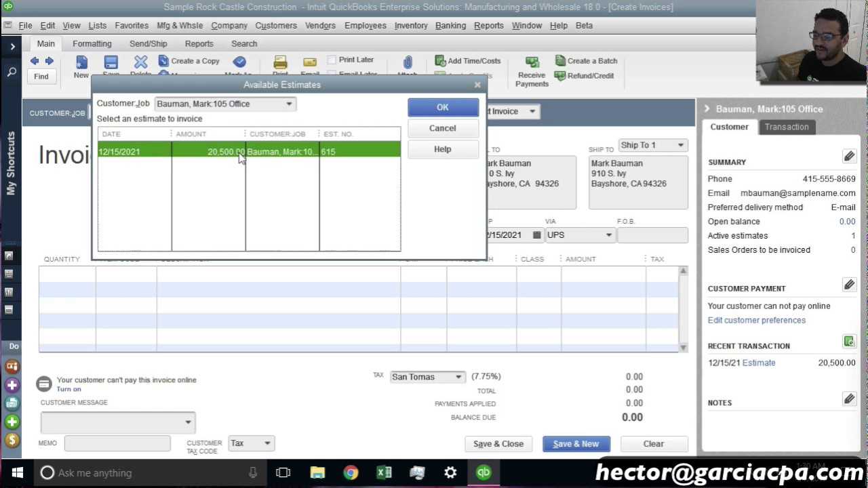This screenshot has height=488, width=868.
Task: Select the 12/15/2021 estimate row
Action: (x=249, y=151)
